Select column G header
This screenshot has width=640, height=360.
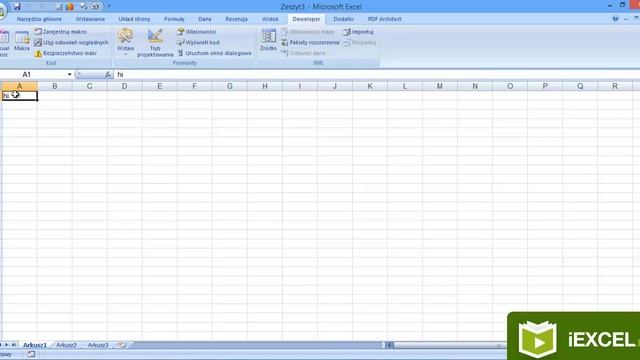230,86
